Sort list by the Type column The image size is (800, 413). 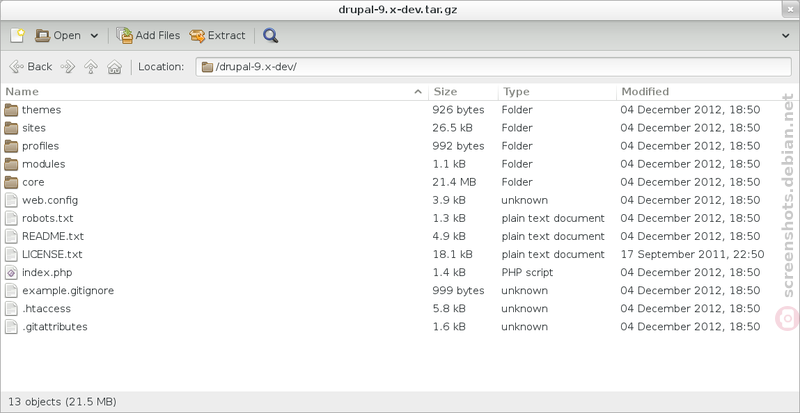click(557, 92)
